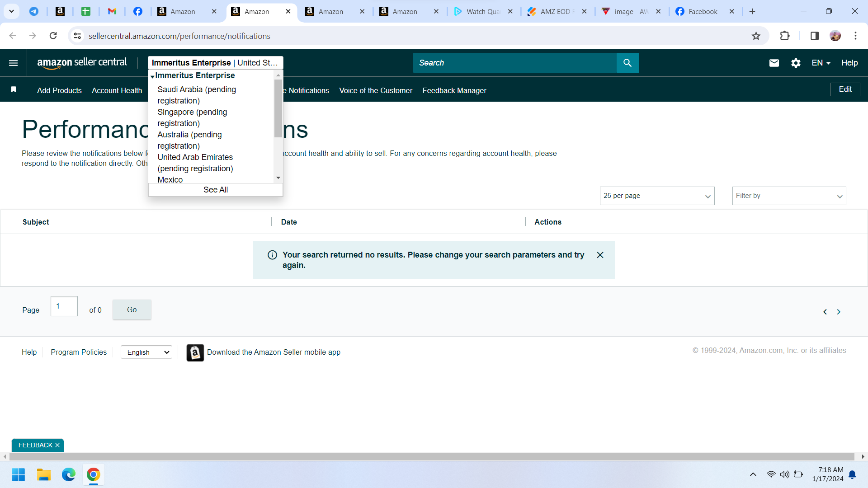Go to previous page arrow

pyautogui.click(x=825, y=312)
